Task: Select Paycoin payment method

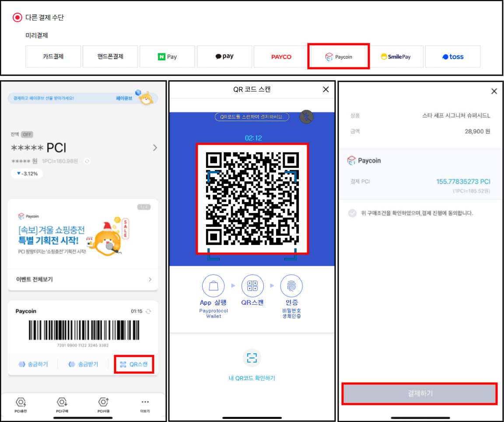Action: click(x=339, y=56)
